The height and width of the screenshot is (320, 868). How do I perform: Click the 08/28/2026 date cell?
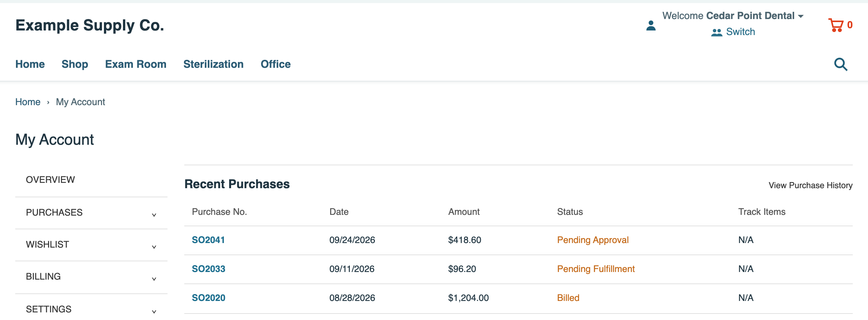pos(352,298)
